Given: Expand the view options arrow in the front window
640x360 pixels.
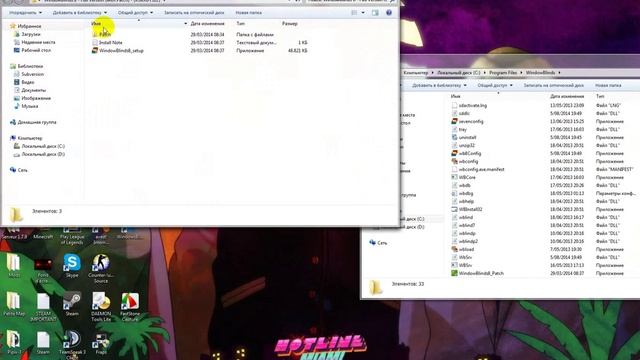Looking at the screenshot, I should pos(363,13).
